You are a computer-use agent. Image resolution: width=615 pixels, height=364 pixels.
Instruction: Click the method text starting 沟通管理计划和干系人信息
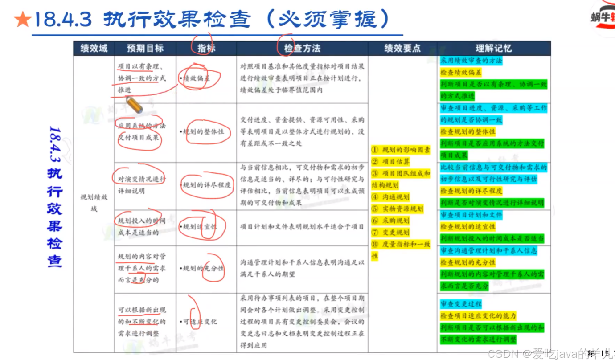coord(302,268)
